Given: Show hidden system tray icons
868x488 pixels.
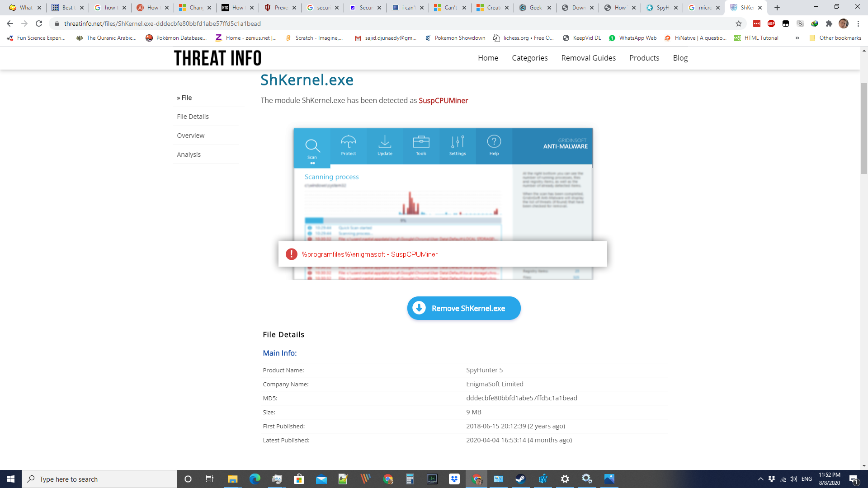Looking at the screenshot, I should click(x=760, y=479).
